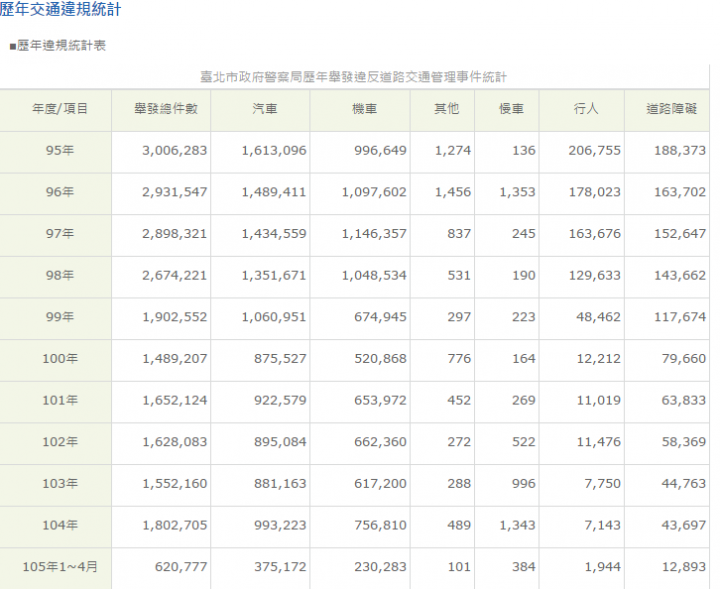This screenshot has height=589, width=720.
Task: Click car value 922,579 in 101年 row
Action: [x=281, y=400]
